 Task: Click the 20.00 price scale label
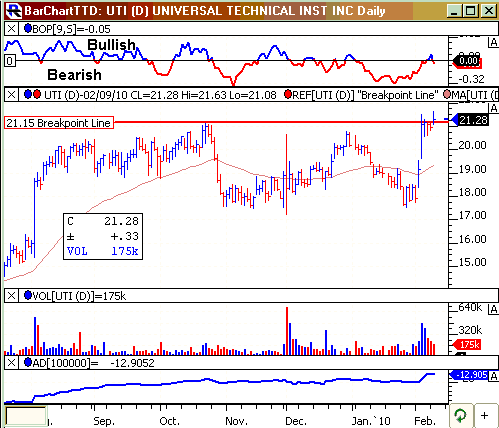pyautogui.click(x=472, y=145)
